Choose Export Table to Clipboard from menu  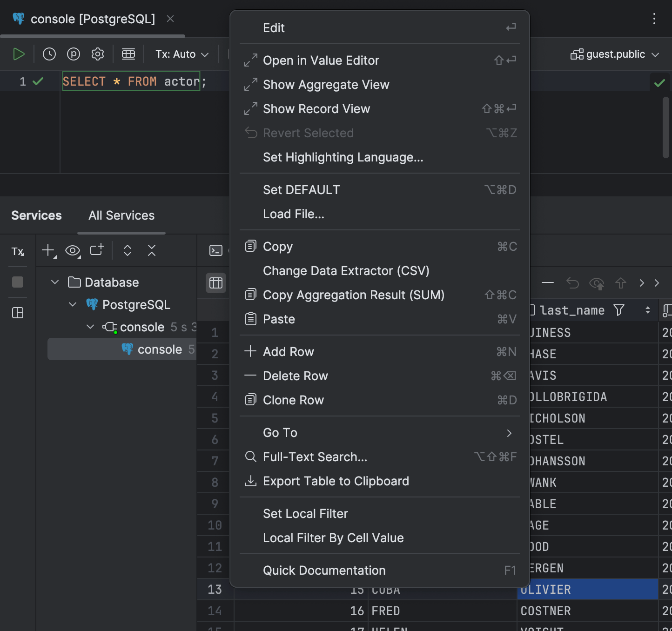coord(336,481)
